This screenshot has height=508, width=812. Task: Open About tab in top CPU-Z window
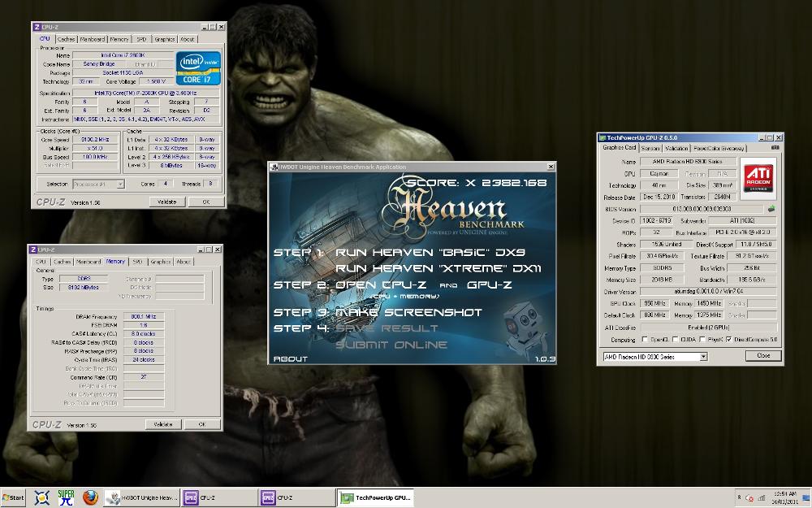point(188,39)
